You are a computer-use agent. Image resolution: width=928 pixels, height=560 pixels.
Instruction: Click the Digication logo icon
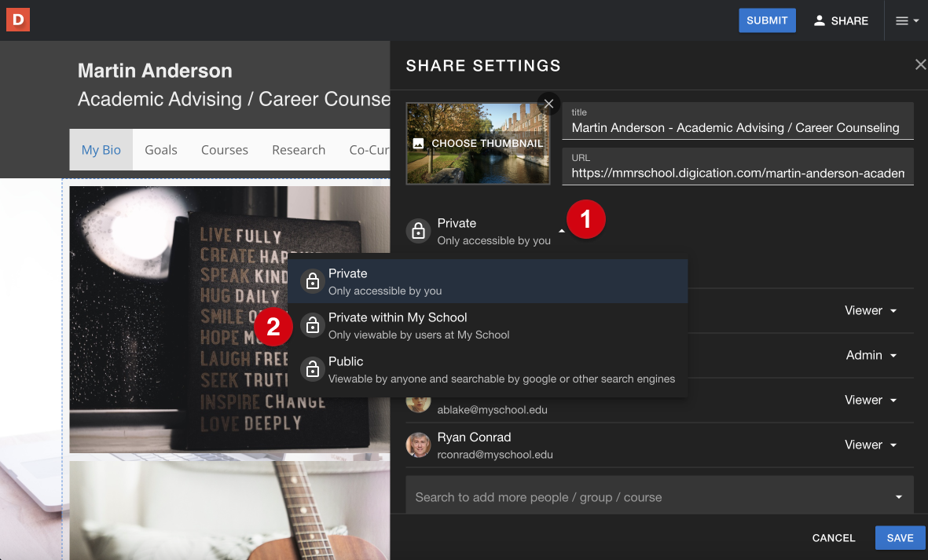pyautogui.click(x=17, y=20)
